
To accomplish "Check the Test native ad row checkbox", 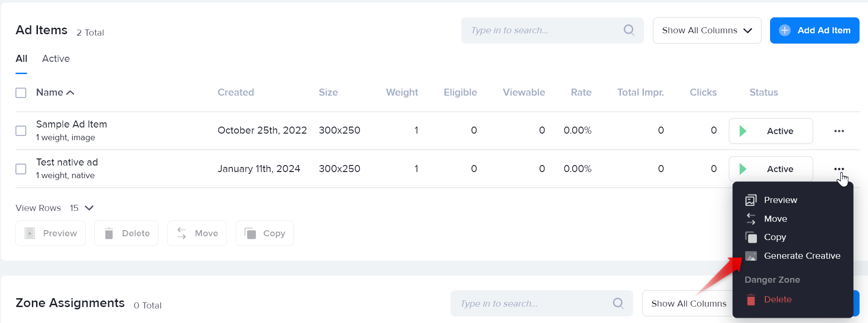I will [21, 169].
